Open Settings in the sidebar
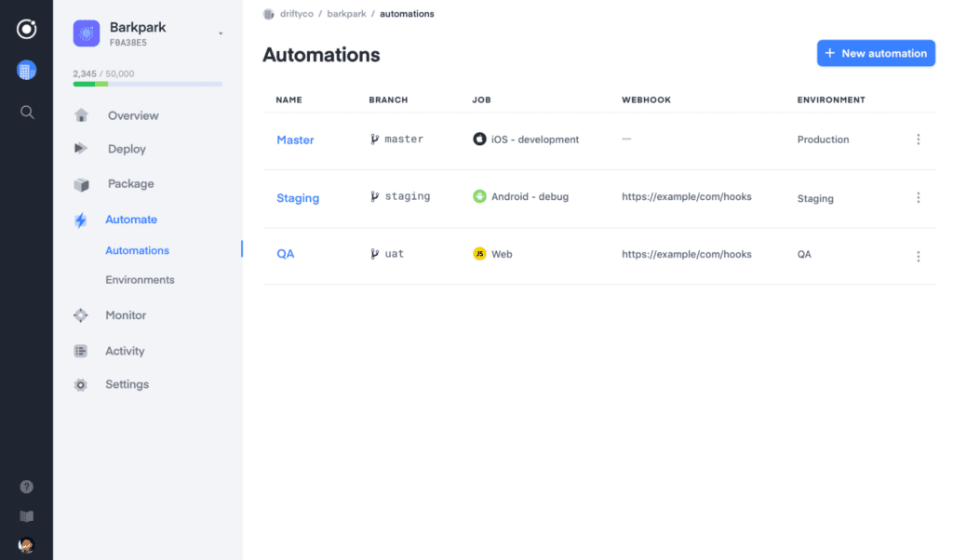The width and height of the screenshot is (953, 560). (127, 384)
